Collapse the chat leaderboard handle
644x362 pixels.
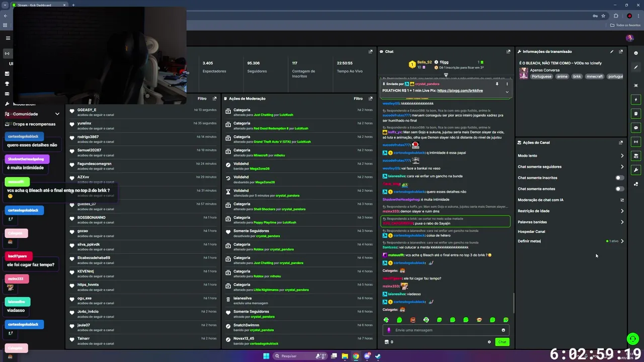tap(446, 74)
